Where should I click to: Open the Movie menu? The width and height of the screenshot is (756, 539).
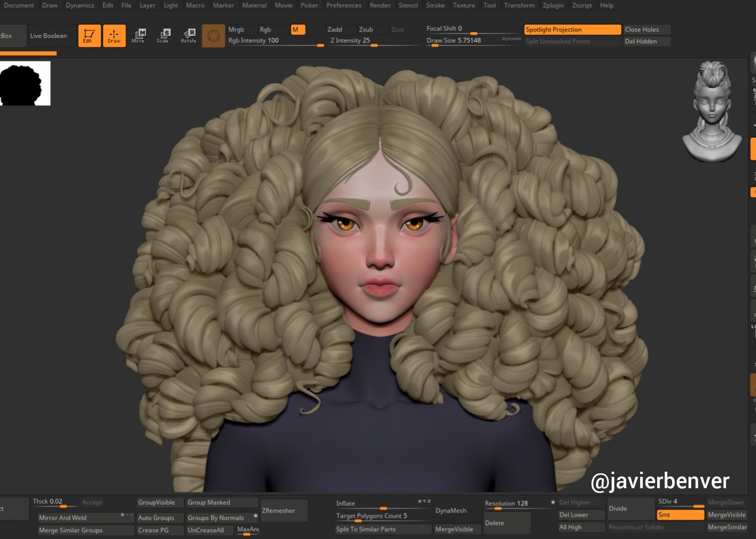click(x=283, y=5)
